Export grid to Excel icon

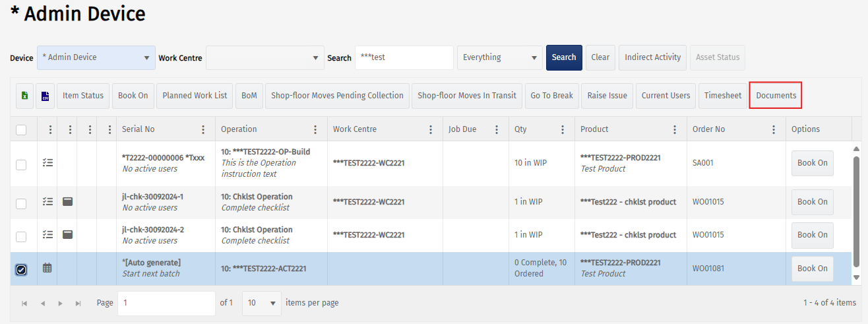point(25,96)
